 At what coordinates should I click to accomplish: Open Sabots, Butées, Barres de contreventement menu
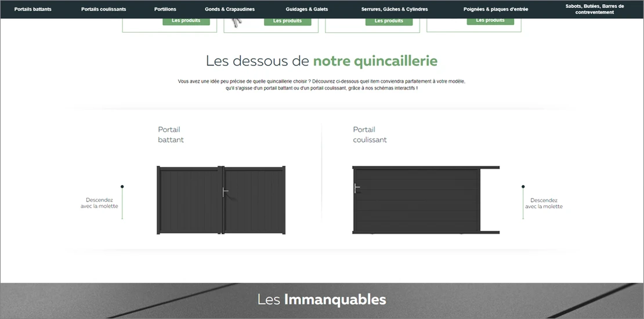pyautogui.click(x=595, y=9)
